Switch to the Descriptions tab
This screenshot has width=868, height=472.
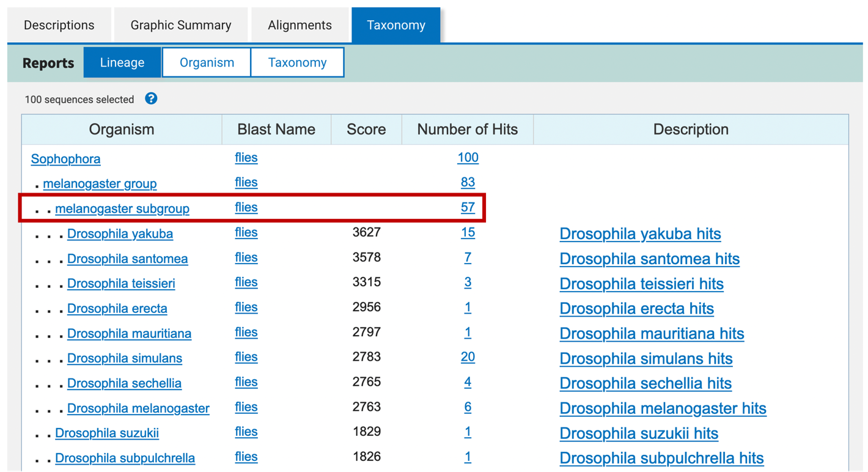59,25
